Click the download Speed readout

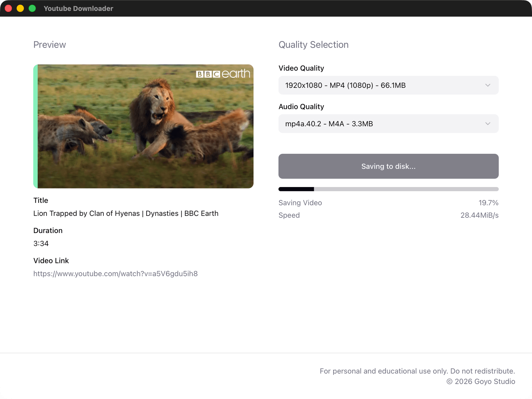pyautogui.click(x=480, y=215)
